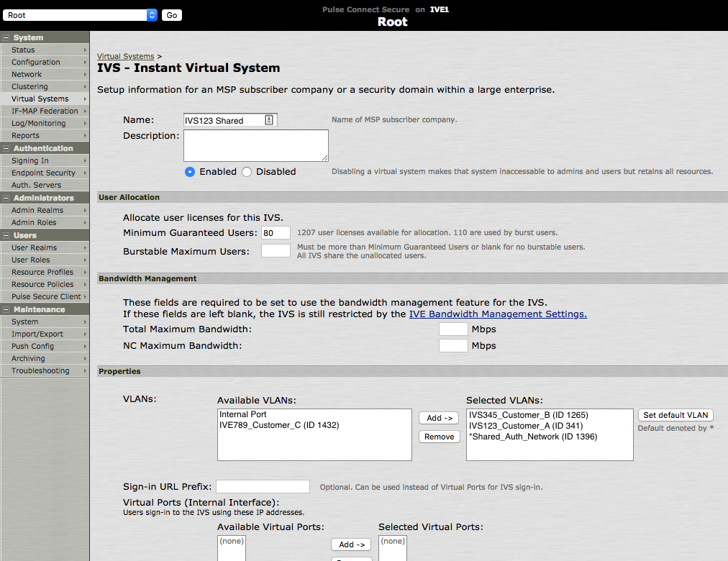The width and height of the screenshot is (728, 561).
Task: Click Add -> button for VLANs
Action: tap(438, 418)
